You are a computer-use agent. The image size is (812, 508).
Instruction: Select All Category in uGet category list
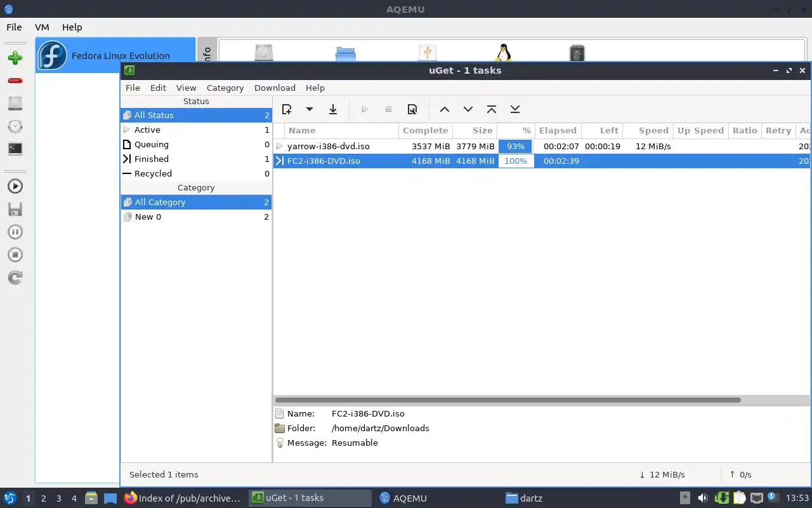196,202
